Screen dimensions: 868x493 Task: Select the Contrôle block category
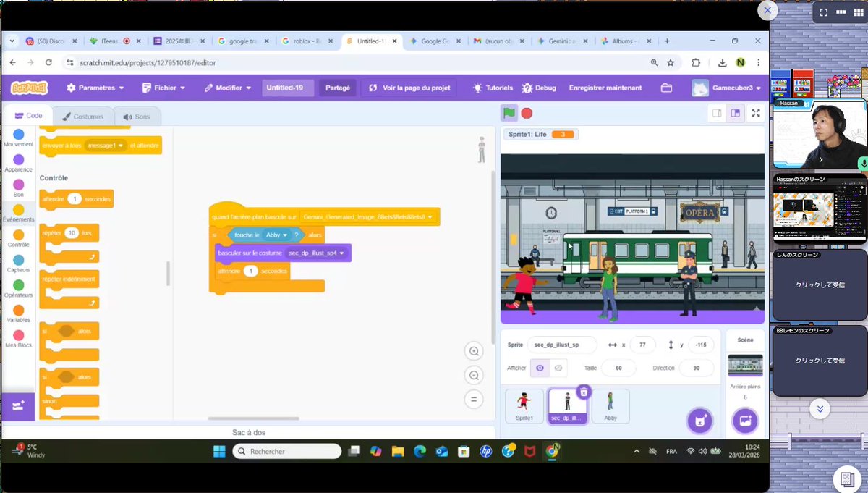point(18,239)
